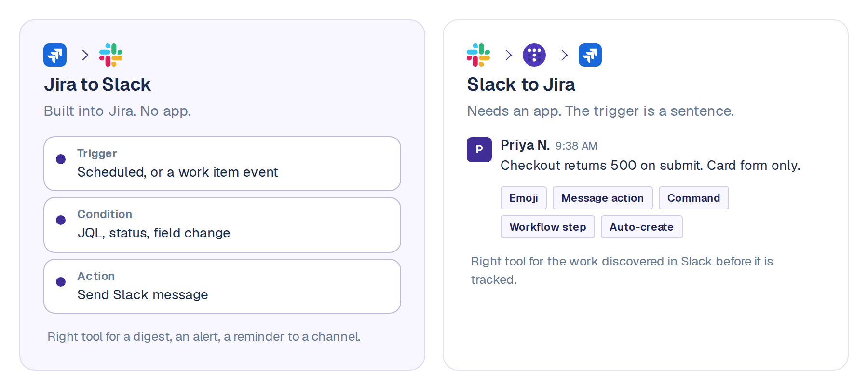Select the Action step bullet
Image resolution: width=868 pixels, height=390 pixels.
point(61,282)
